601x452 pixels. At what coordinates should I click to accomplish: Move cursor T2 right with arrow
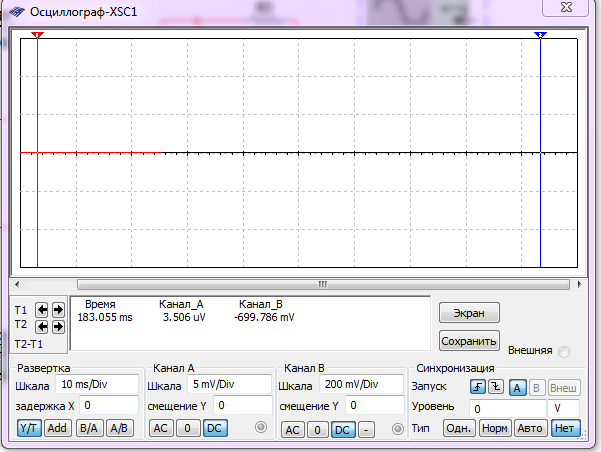click(58, 327)
